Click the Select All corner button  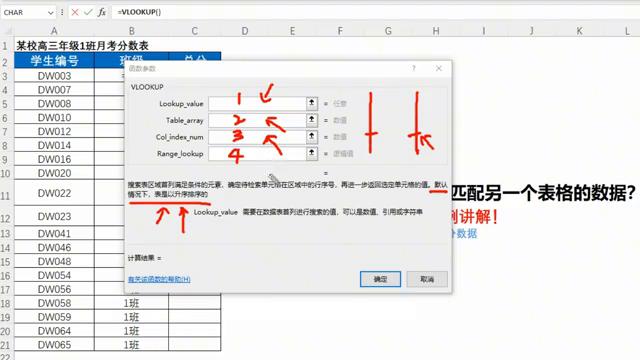tap(7, 31)
